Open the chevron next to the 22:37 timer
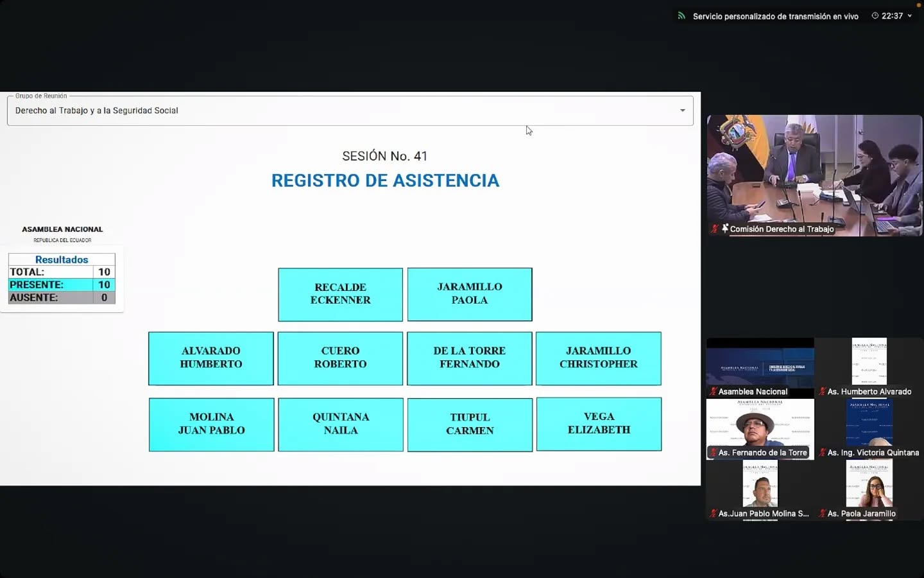Screen dimensions: 924x578 909,16
